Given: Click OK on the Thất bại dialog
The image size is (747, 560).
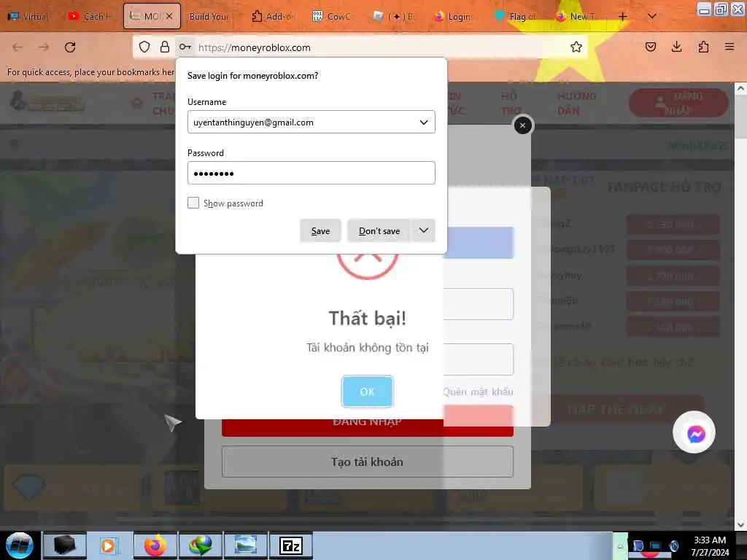Looking at the screenshot, I should (x=367, y=392).
